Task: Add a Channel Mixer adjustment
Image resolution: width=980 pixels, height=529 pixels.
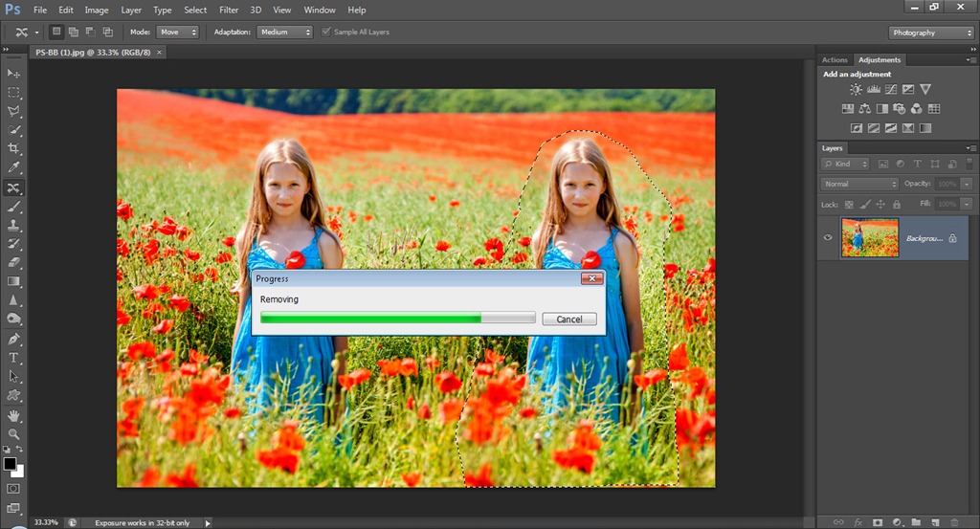Action: [x=916, y=109]
